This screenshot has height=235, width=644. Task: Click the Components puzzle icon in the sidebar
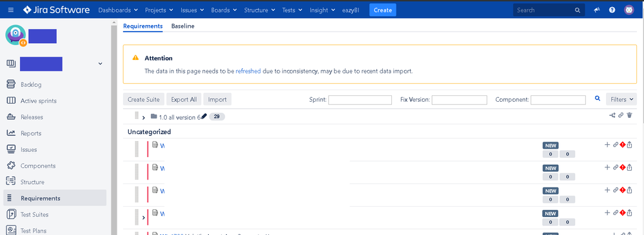tap(11, 165)
